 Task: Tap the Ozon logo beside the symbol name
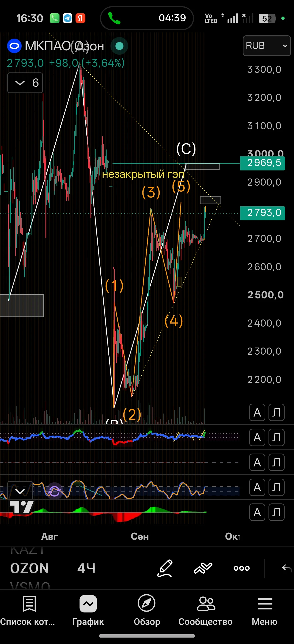tap(14, 46)
